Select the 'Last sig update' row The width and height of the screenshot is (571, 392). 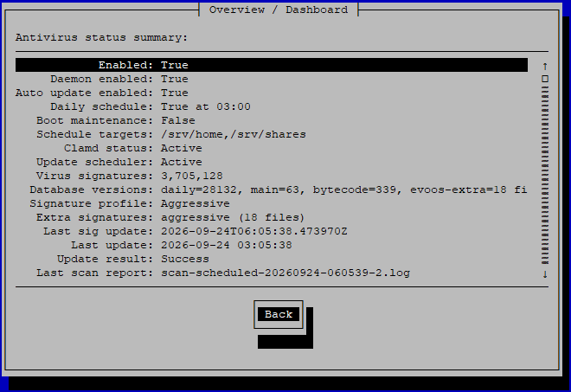(x=272, y=231)
